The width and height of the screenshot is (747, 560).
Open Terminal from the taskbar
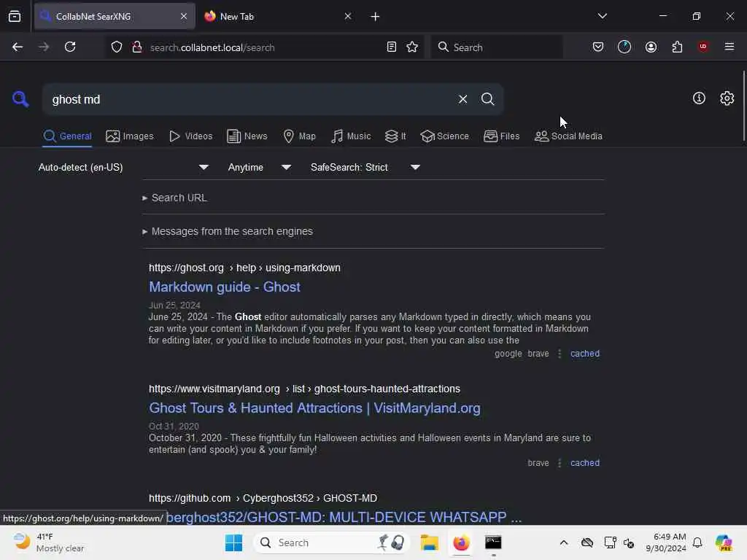(x=493, y=542)
